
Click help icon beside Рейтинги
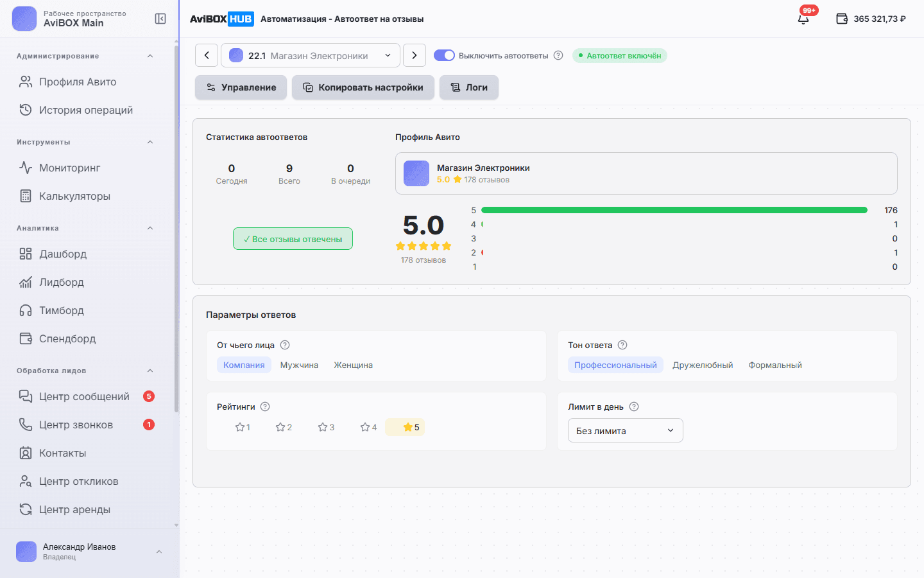point(265,407)
